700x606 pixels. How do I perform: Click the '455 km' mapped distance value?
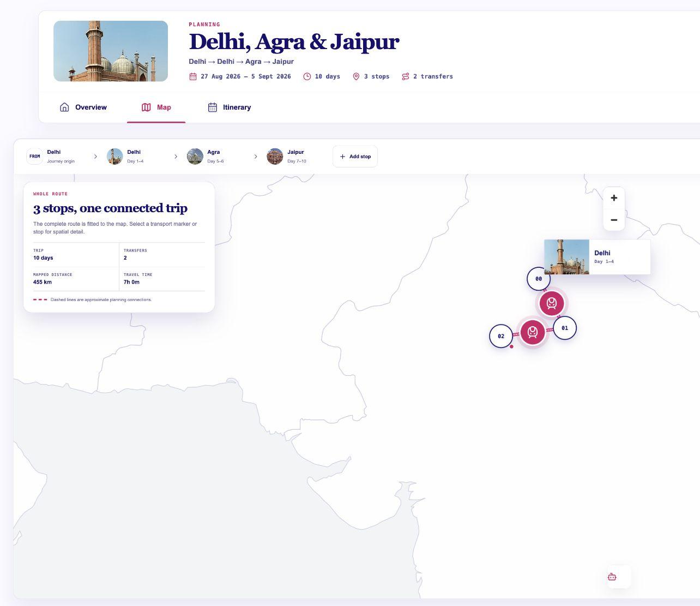point(43,282)
